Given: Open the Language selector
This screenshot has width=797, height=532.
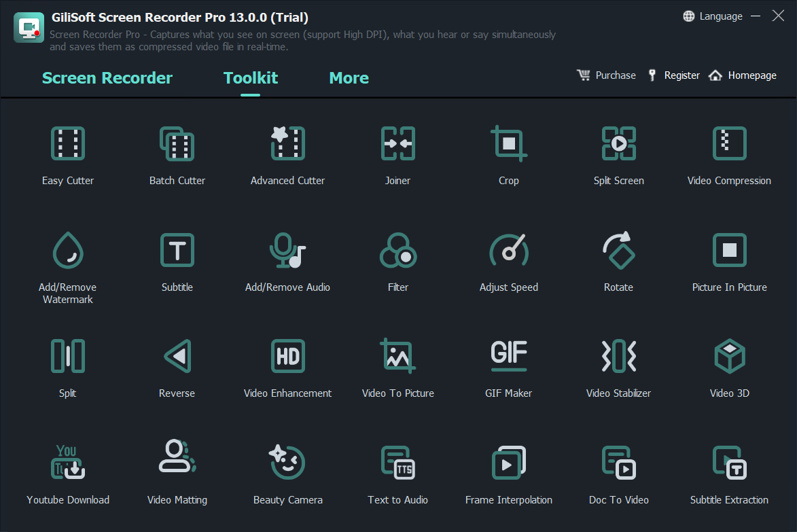Looking at the screenshot, I should tap(713, 16).
